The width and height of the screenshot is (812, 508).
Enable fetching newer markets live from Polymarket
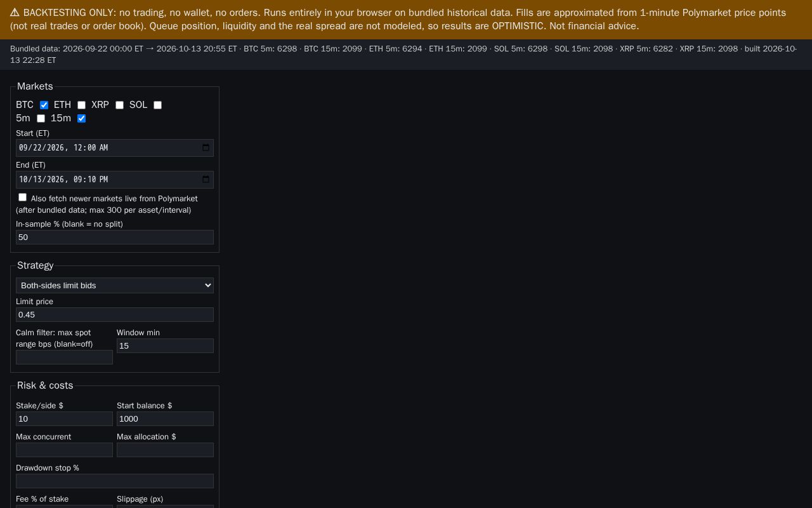coord(22,197)
